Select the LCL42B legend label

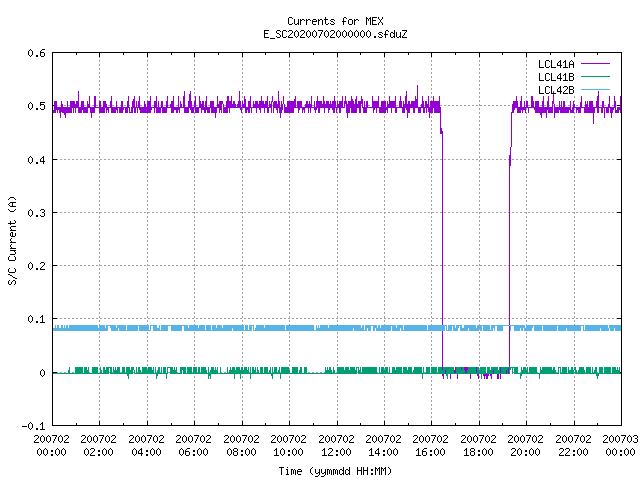pyautogui.click(x=556, y=90)
